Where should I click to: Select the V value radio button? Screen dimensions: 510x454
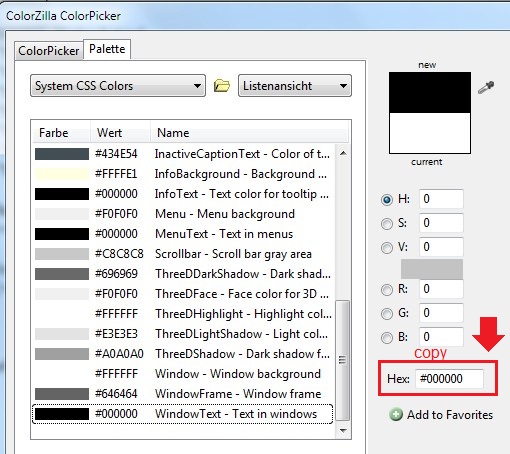click(x=387, y=248)
